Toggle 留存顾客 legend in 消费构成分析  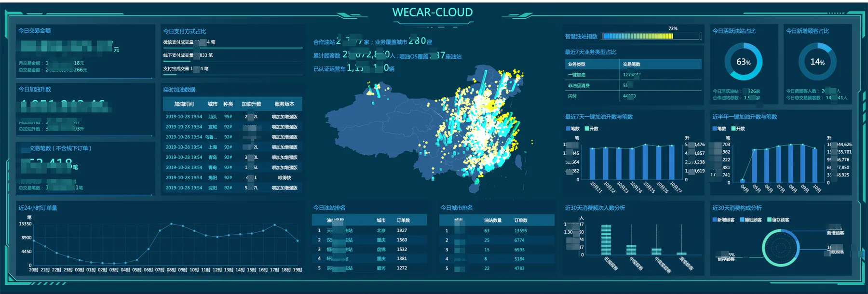tap(778, 220)
